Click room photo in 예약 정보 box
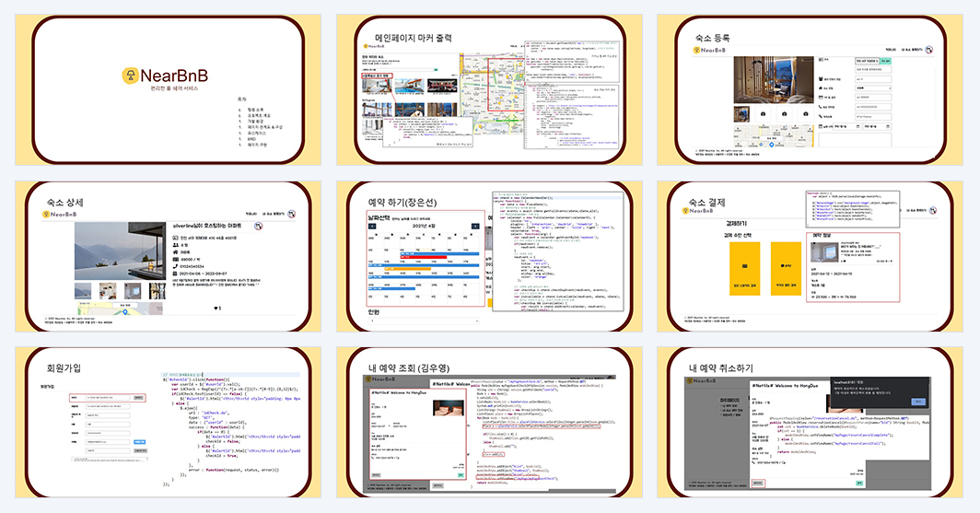 pos(824,251)
